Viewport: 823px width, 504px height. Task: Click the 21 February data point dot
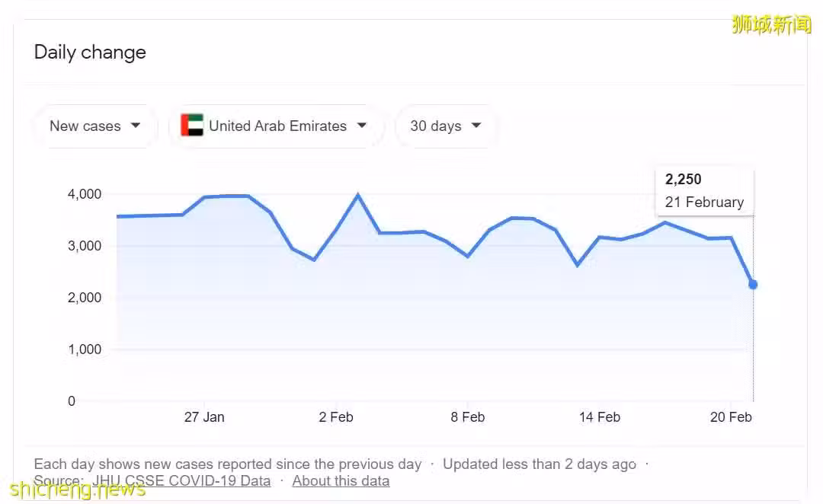pos(753,285)
